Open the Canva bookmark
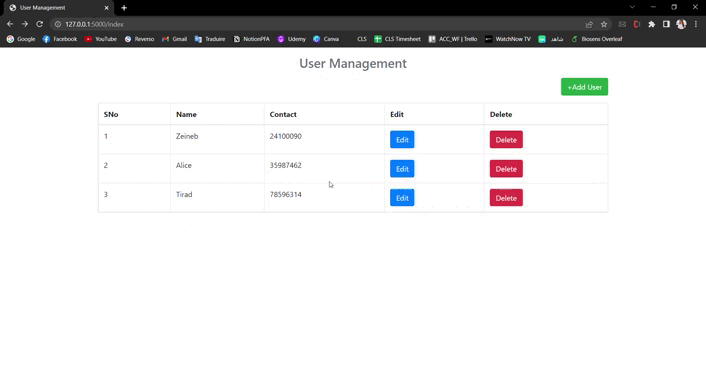The image size is (706, 380). [x=326, y=39]
